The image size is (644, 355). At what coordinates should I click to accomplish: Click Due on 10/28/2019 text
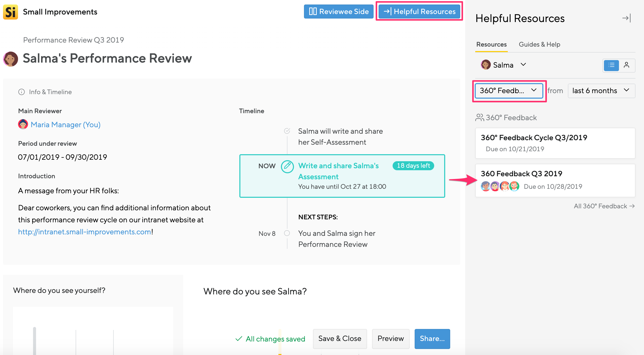click(x=553, y=187)
